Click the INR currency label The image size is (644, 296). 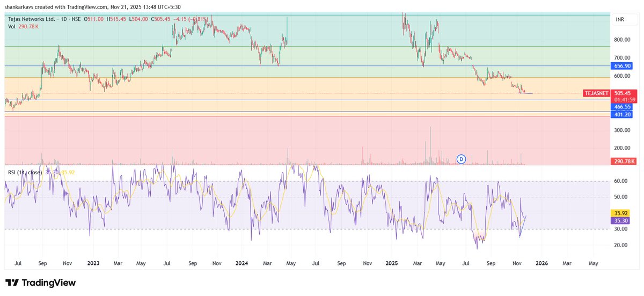[x=620, y=19]
